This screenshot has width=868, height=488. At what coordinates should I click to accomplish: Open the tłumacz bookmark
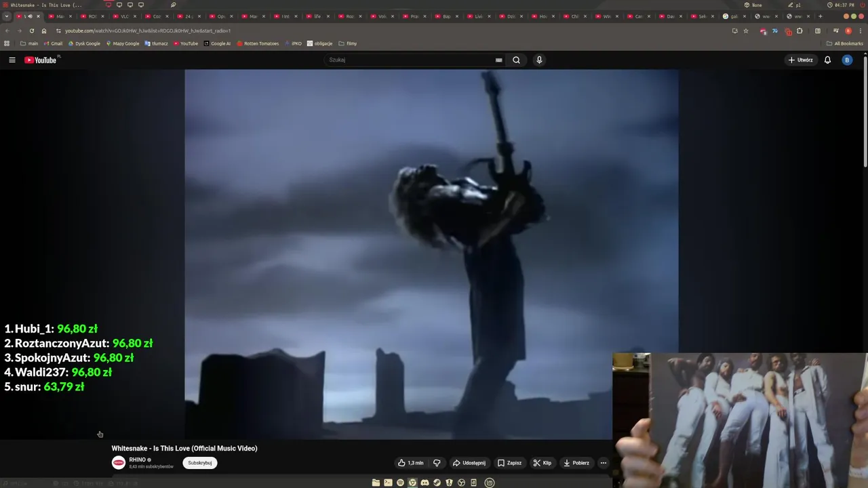pyautogui.click(x=156, y=43)
